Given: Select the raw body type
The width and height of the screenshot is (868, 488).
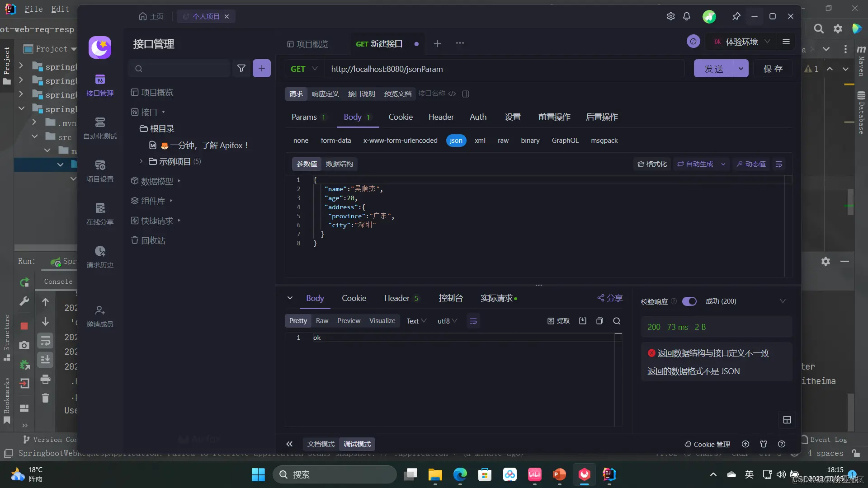Looking at the screenshot, I should pos(503,141).
